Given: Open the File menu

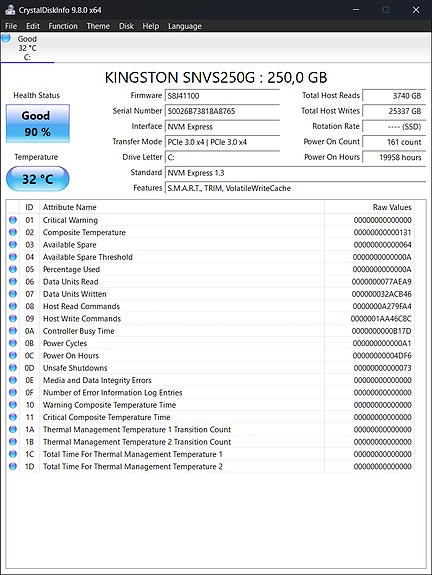Looking at the screenshot, I should [11, 26].
